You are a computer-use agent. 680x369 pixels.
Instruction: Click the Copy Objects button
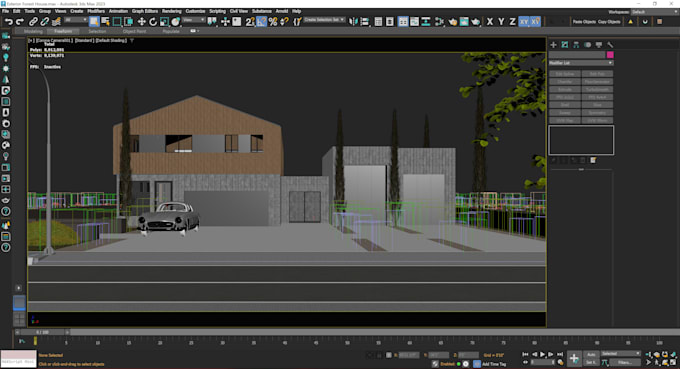tap(609, 22)
